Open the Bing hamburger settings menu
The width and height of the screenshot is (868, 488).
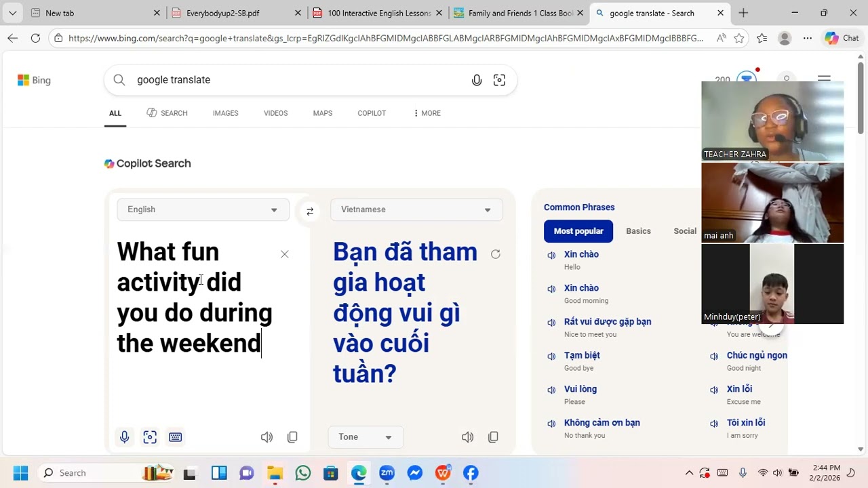pyautogui.click(x=824, y=79)
